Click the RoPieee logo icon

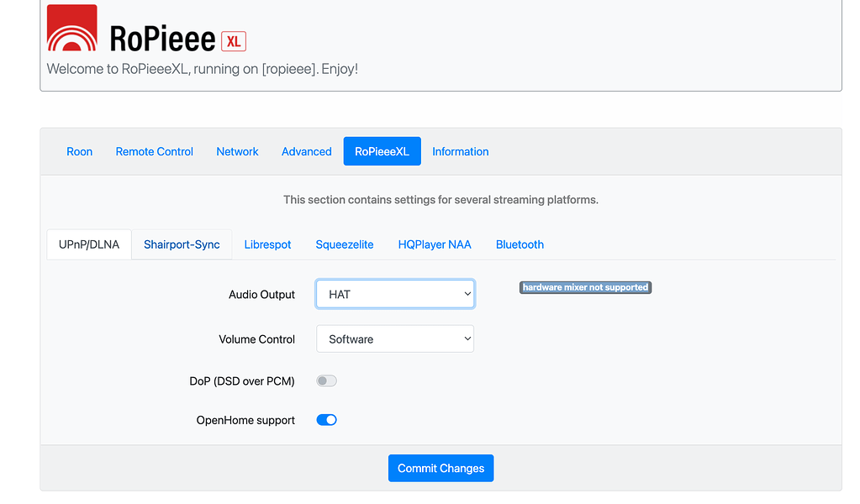coord(71,28)
